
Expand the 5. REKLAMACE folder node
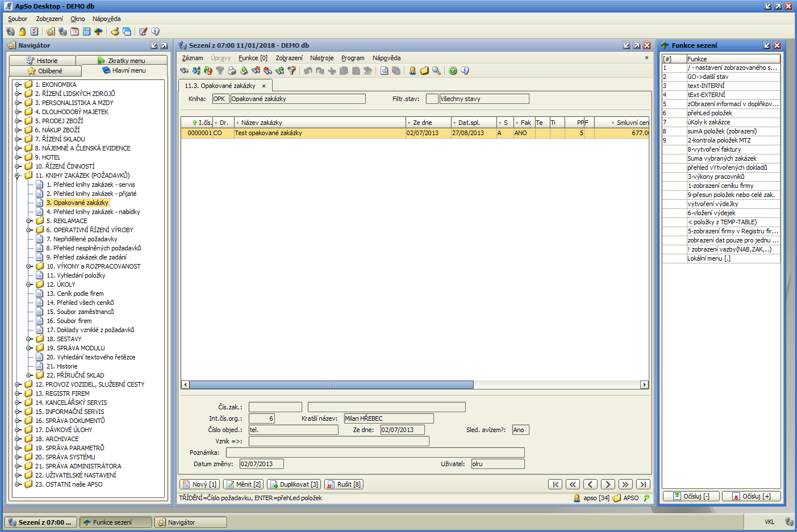click(x=29, y=221)
